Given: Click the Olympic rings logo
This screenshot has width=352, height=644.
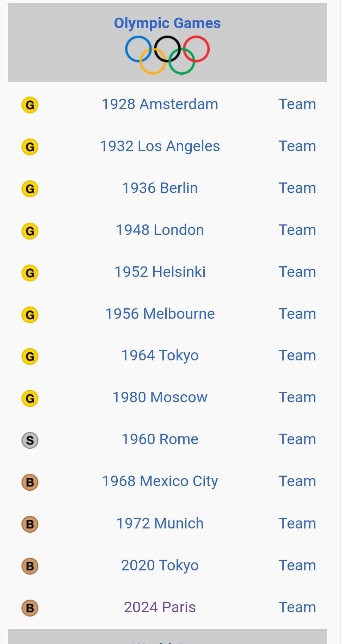Looking at the screenshot, I should click(167, 55).
